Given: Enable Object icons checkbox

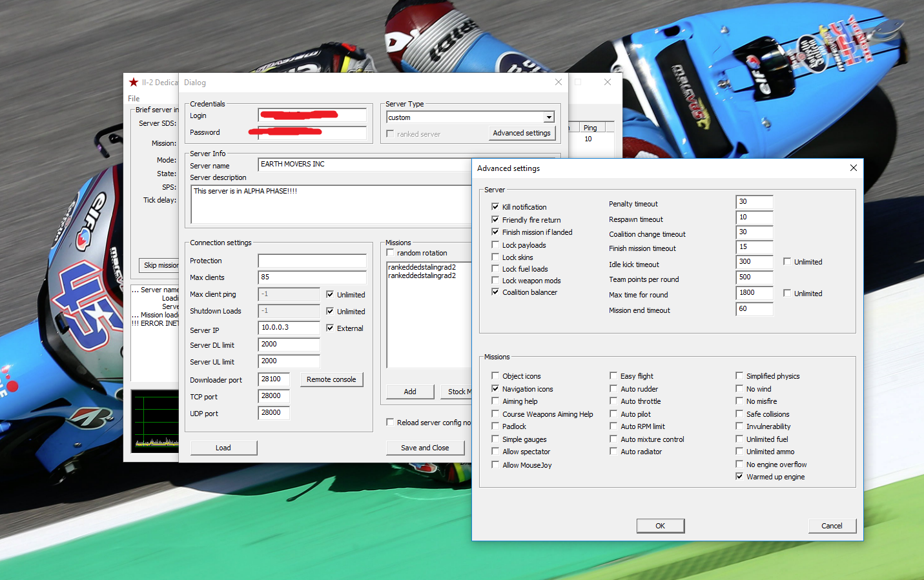Looking at the screenshot, I should 495,375.
